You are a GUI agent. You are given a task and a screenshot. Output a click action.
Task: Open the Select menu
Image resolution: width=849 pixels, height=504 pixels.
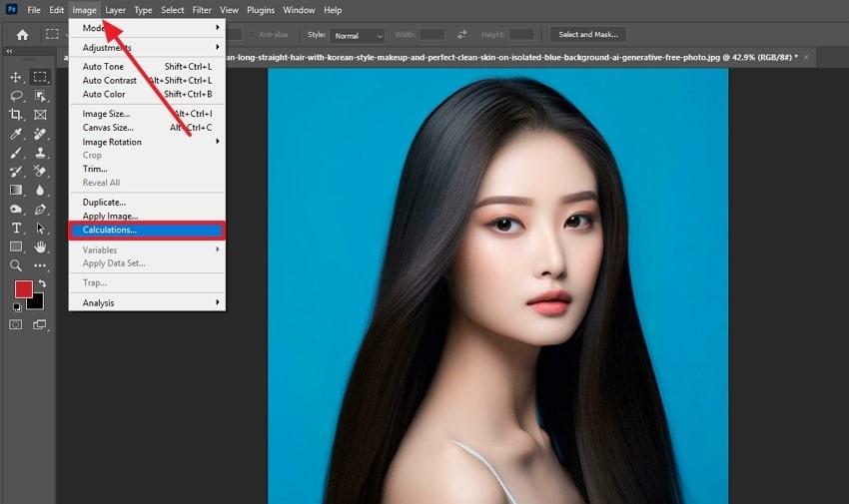(172, 10)
